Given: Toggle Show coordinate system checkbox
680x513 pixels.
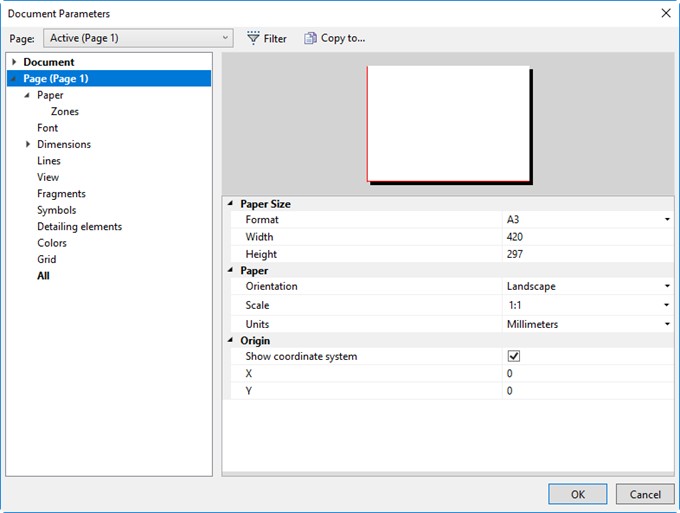Looking at the screenshot, I should point(514,356).
